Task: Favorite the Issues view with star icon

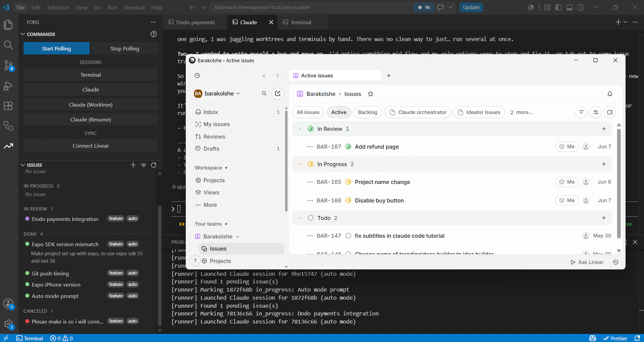Action: click(x=371, y=94)
